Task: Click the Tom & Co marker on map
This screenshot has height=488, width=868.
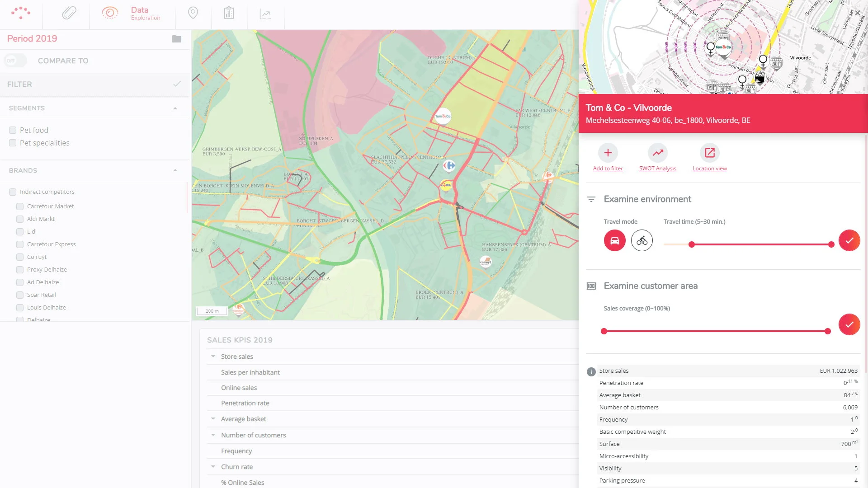Action: [x=443, y=116]
